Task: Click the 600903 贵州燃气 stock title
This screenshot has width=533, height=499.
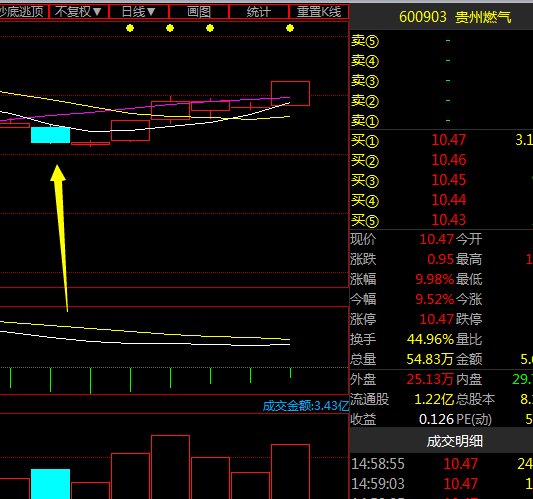Action: point(455,17)
